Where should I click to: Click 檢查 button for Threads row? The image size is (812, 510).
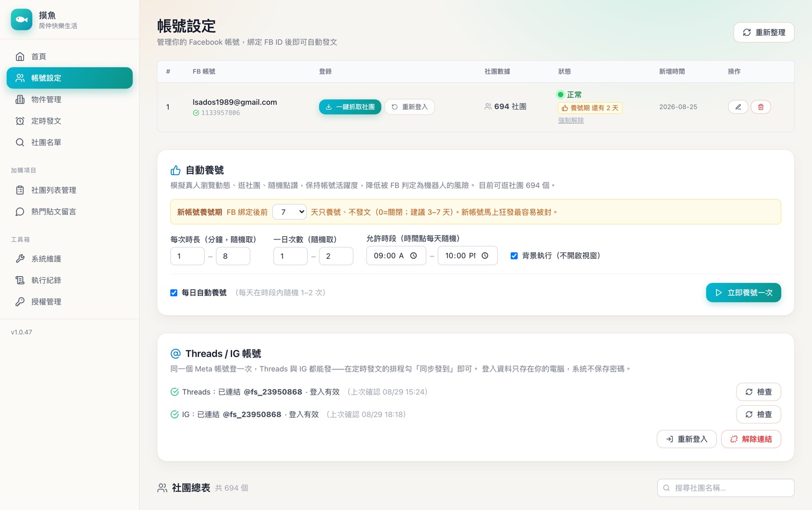(x=758, y=392)
